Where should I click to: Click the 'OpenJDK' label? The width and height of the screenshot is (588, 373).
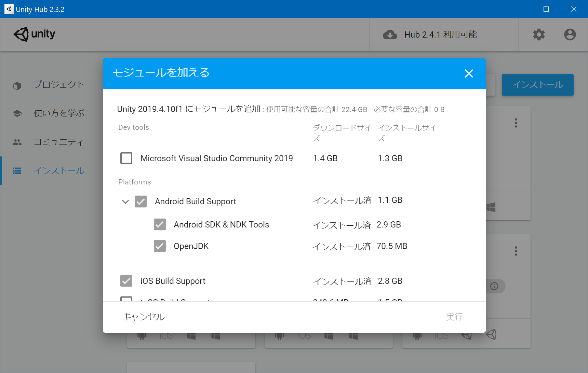tap(191, 246)
